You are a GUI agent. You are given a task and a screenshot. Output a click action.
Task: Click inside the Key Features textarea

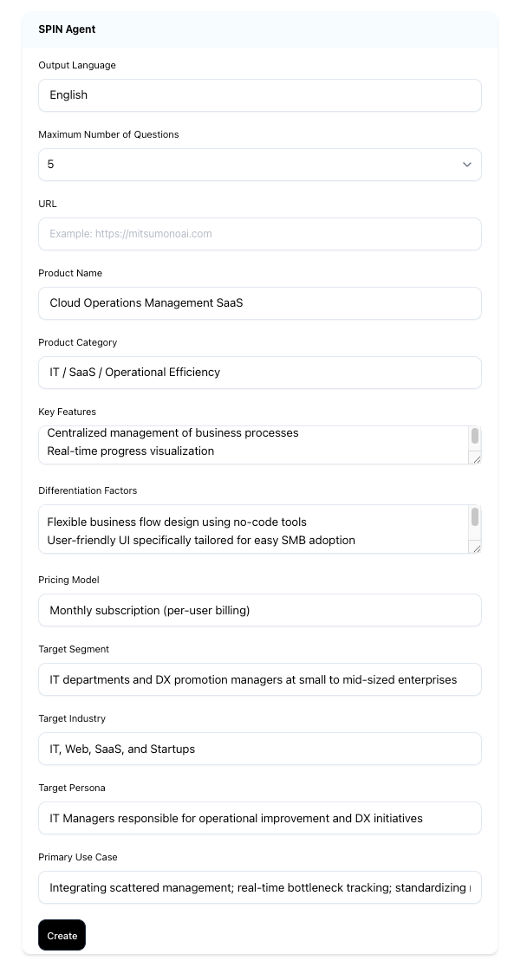pos(251,445)
